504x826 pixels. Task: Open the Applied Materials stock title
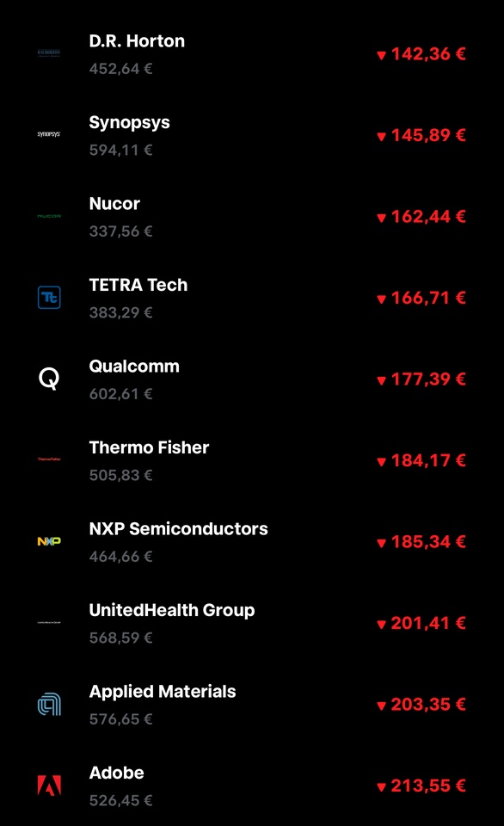pyautogui.click(x=163, y=692)
